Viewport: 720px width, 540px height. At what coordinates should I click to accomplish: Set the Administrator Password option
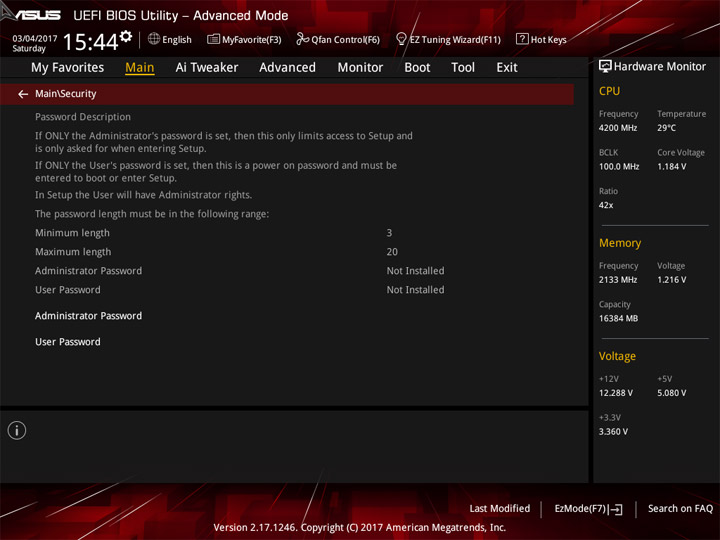coord(88,316)
